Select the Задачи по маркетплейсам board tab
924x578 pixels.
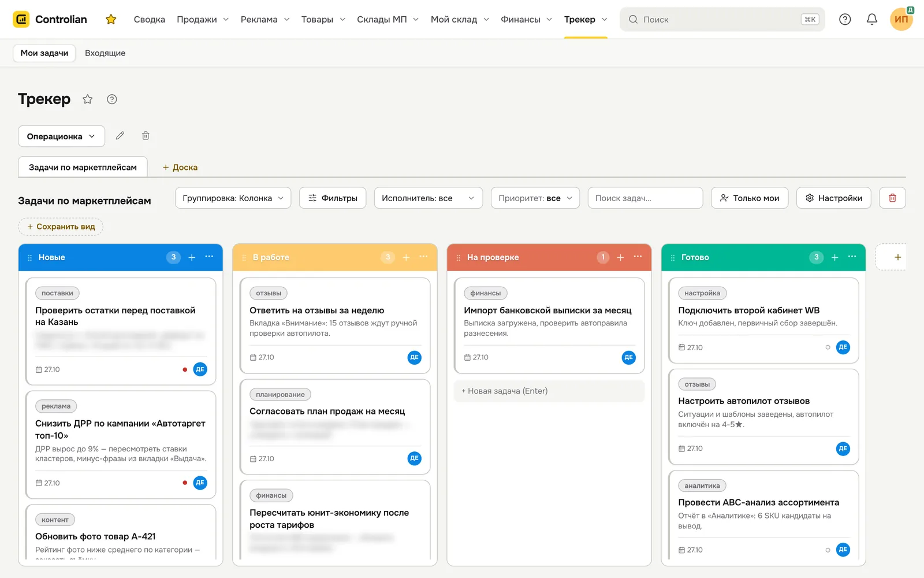(83, 167)
